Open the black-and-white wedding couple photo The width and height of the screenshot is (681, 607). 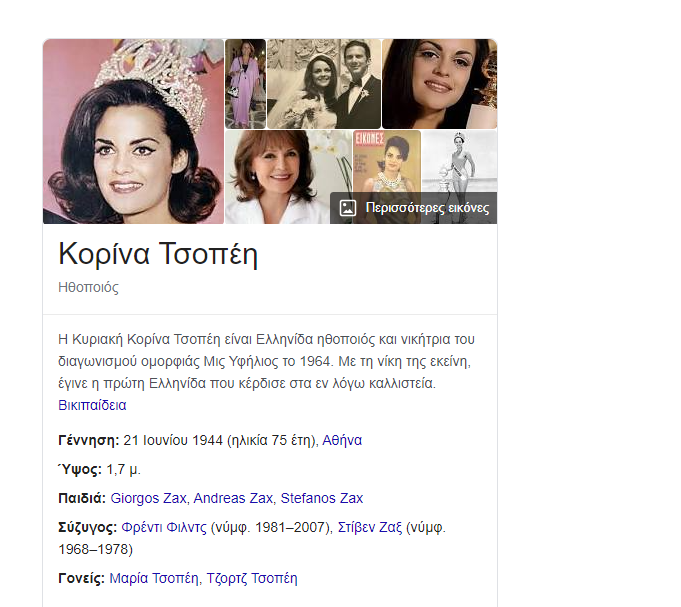click(324, 84)
